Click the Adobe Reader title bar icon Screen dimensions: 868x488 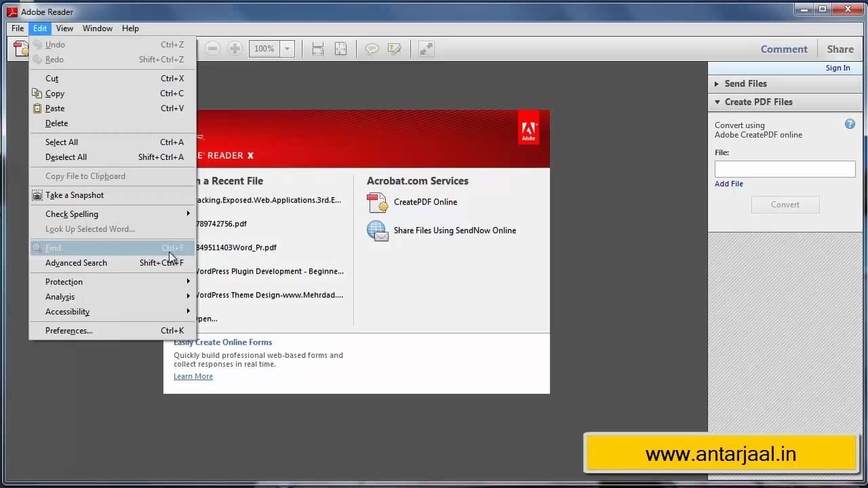point(12,12)
